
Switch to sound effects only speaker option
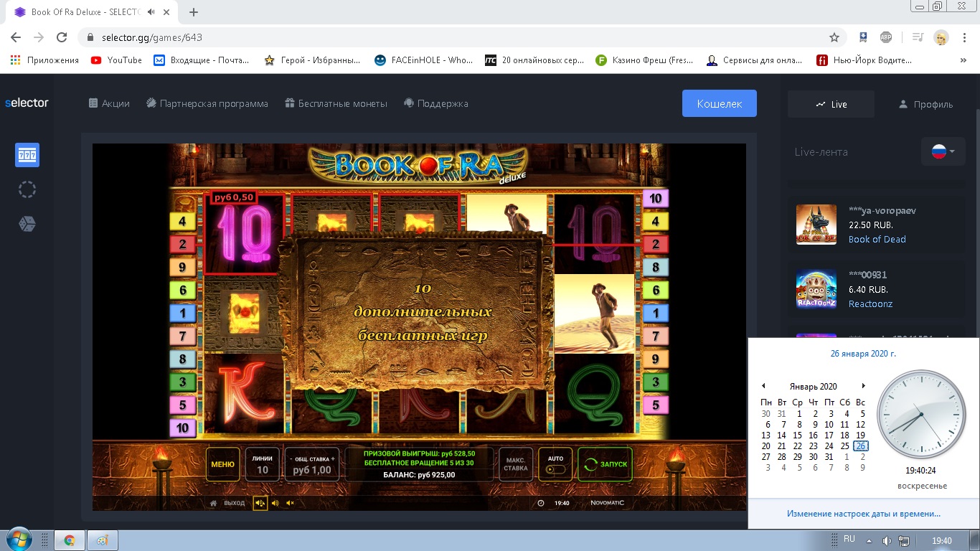coord(275,503)
